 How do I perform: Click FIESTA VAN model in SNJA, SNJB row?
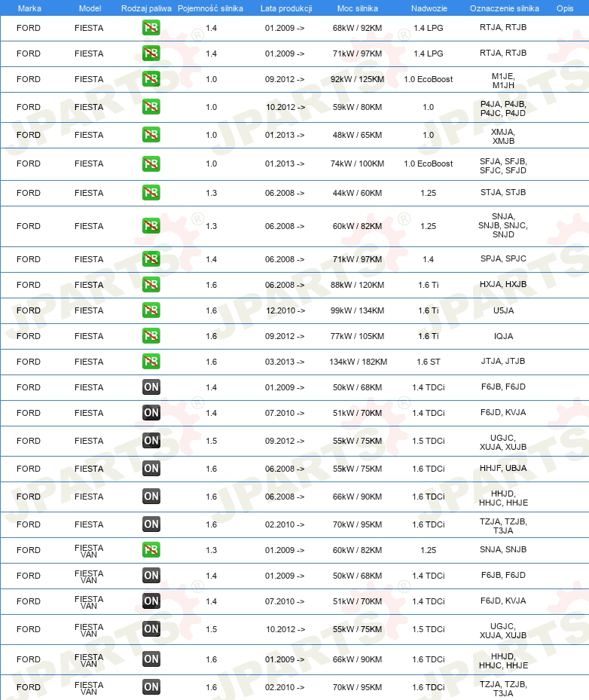(89, 551)
